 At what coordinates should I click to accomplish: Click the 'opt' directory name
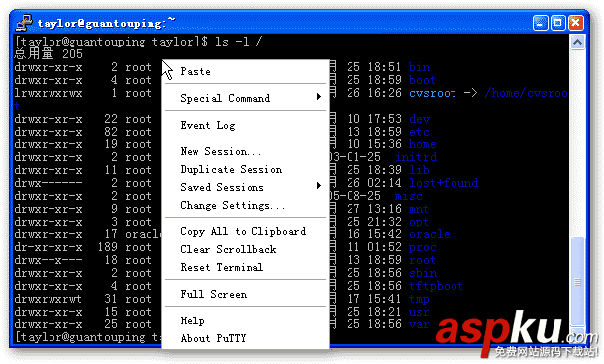(418, 222)
